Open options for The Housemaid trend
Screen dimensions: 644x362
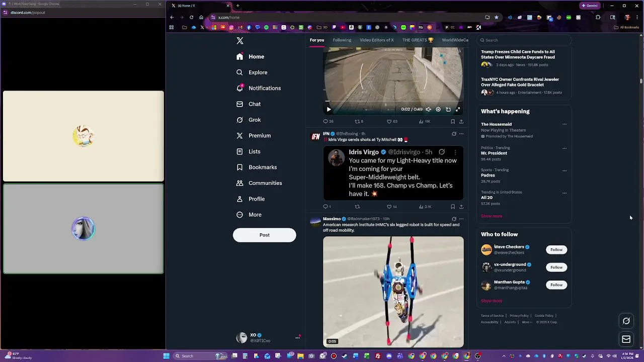[x=565, y=124]
